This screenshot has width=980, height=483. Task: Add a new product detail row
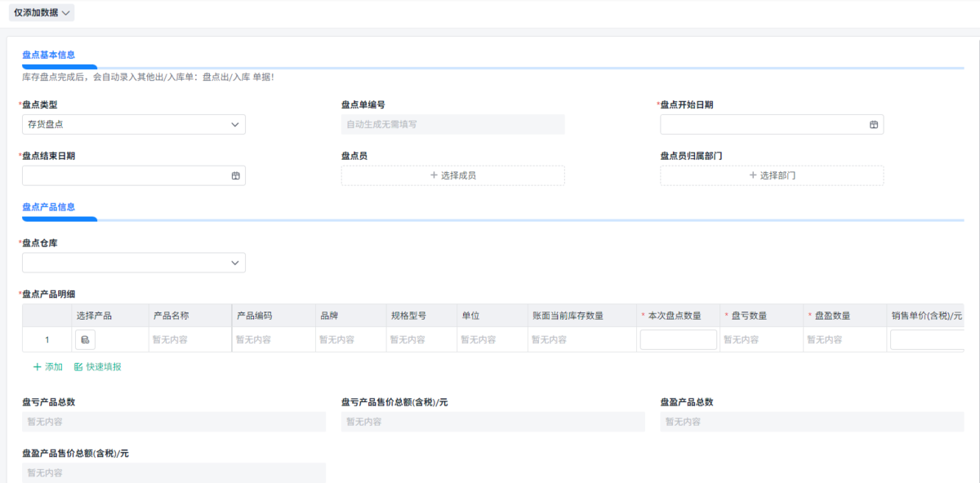click(48, 367)
